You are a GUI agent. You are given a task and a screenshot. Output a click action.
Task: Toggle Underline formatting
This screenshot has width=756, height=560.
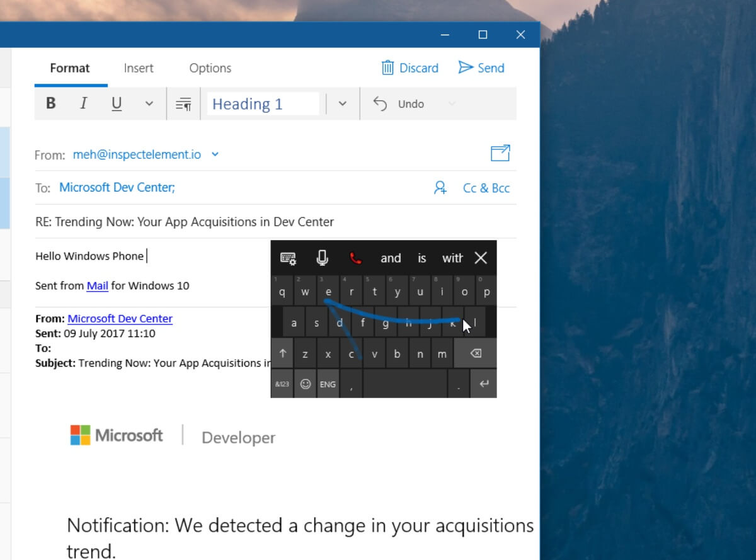117,104
